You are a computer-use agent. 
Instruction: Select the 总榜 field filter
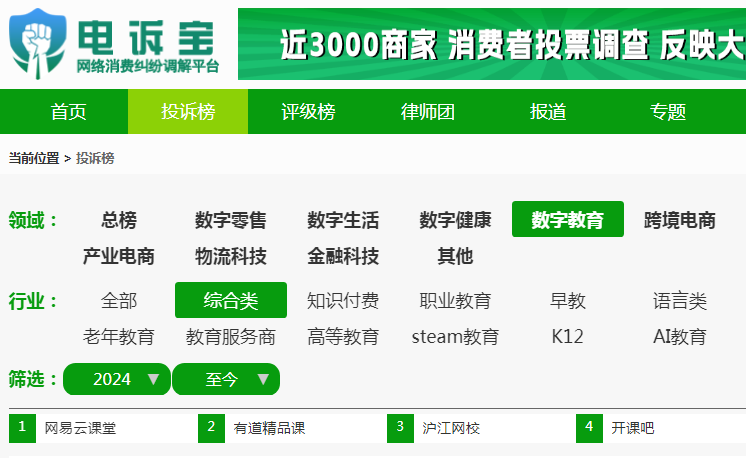click(x=118, y=220)
